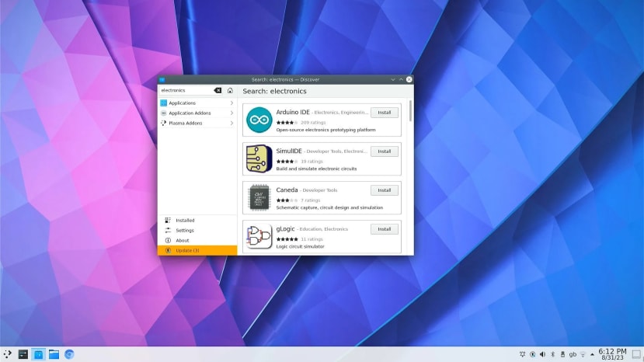This screenshot has width=644, height=362.
Task: Install Arduino IDE
Action: pos(385,113)
